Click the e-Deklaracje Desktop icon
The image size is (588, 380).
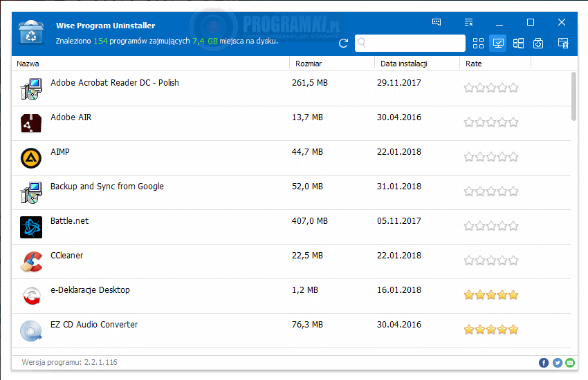pos(31,296)
